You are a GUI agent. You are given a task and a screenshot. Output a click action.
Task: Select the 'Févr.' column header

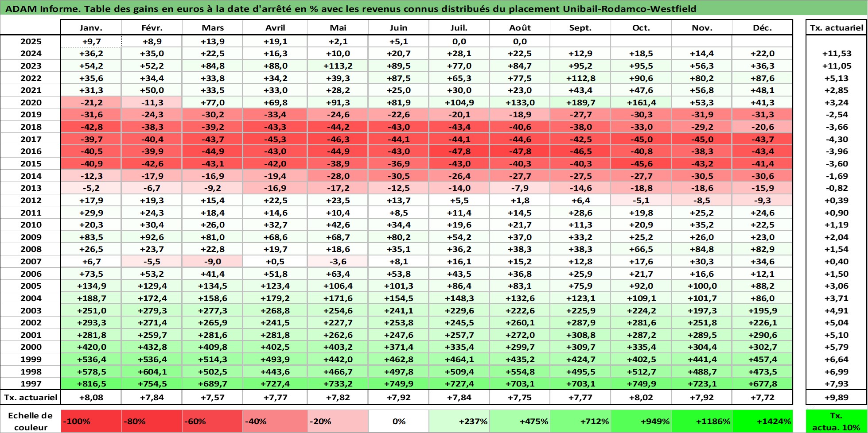click(x=152, y=27)
